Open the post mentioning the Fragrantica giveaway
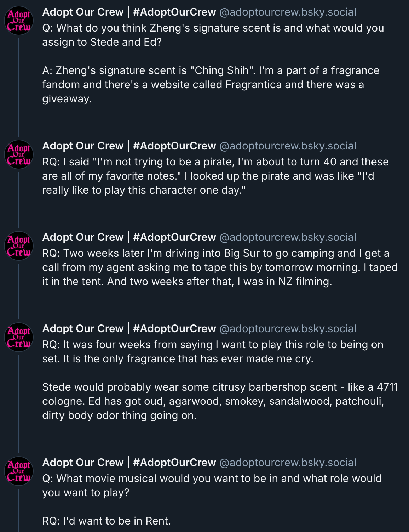 click(211, 85)
